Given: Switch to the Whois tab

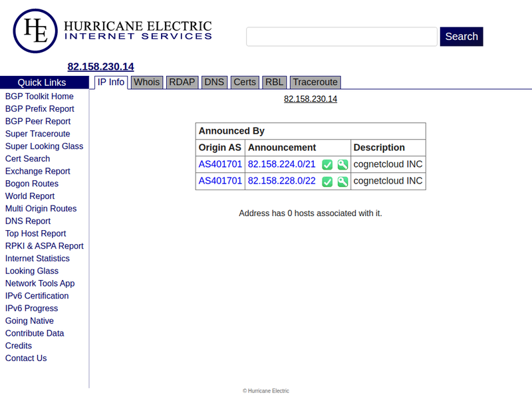Looking at the screenshot, I should tap(146, 82).
